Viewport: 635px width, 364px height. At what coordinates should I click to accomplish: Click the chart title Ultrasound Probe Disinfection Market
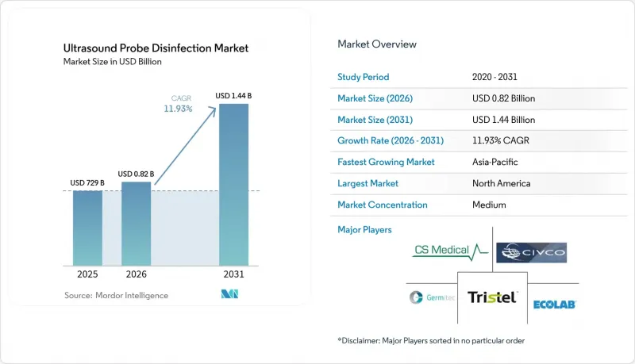tap(156, 48)
